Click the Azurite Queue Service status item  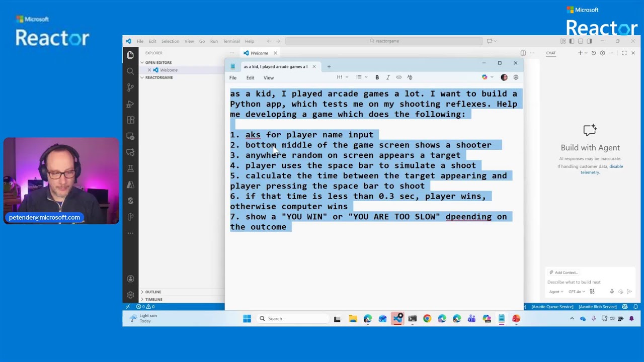coord(552,307)
